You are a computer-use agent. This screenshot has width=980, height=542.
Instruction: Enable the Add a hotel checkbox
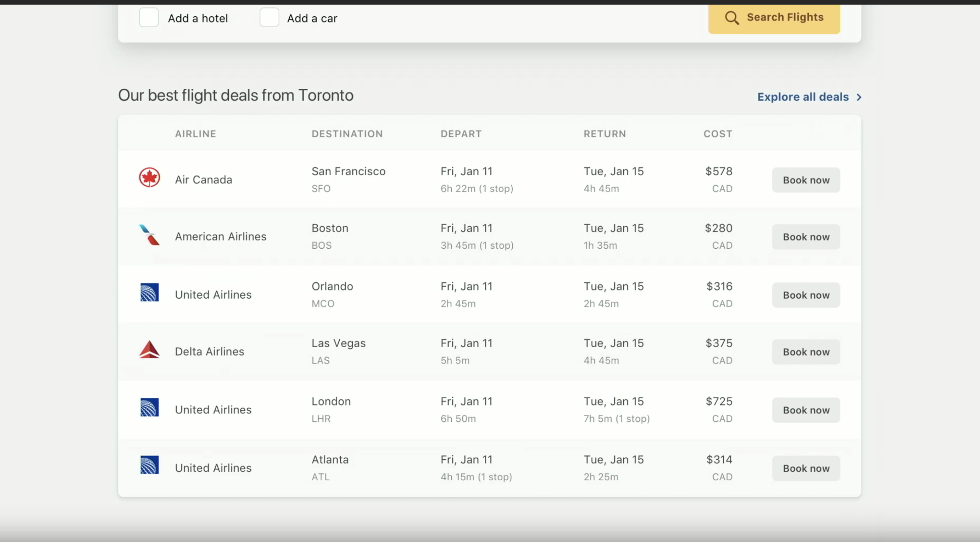[x=149, y=17]
